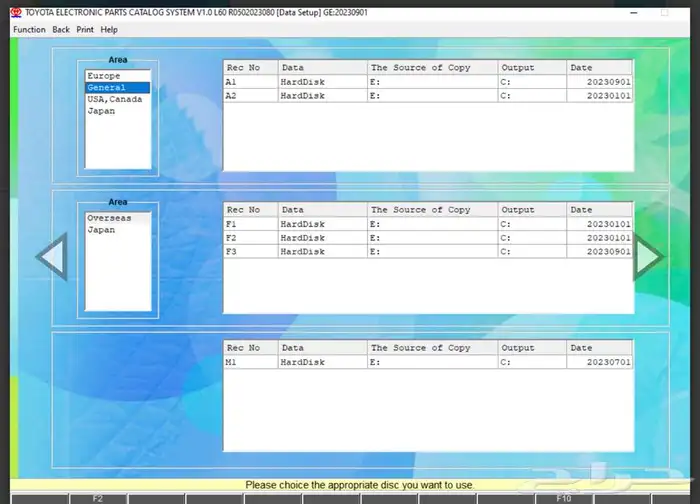Select Europe in the top Area list

tap(118, 76)
